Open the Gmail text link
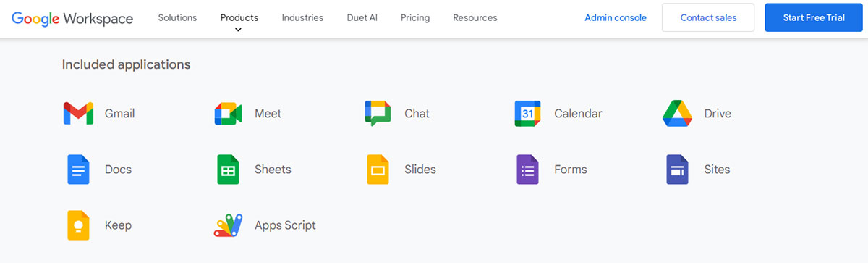The image size is (868, 263). [x=119, y=114]
